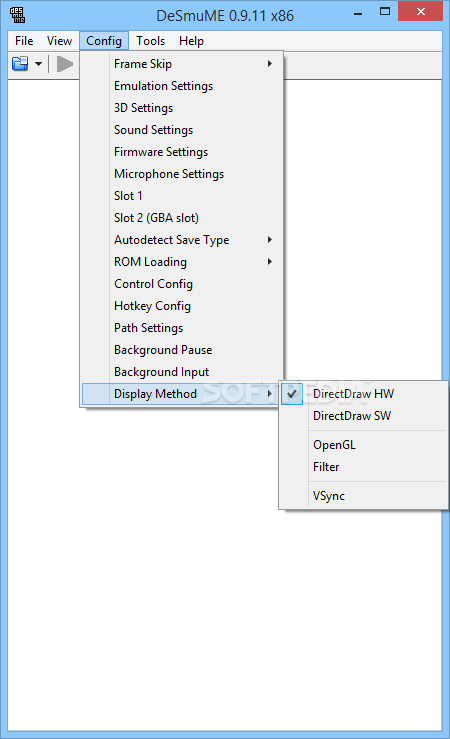Select Slot 2 (GBA slot)
The width and height of the screenshot is (450, 739).
(x=182, y=218)
